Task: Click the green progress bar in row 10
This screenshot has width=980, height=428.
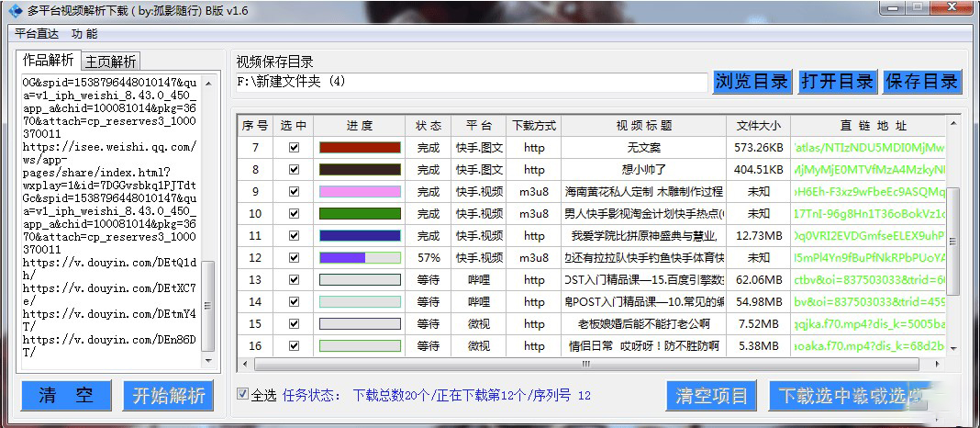Action: (360, 213)
